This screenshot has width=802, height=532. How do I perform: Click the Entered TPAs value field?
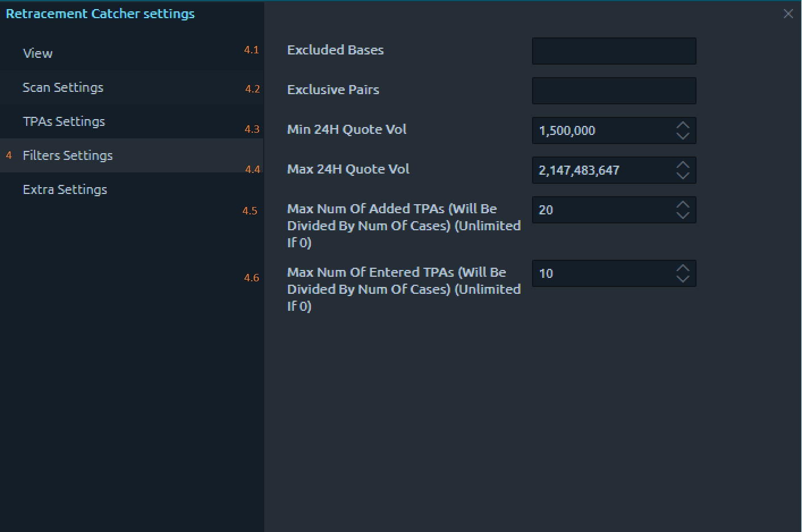pos(601,273)
